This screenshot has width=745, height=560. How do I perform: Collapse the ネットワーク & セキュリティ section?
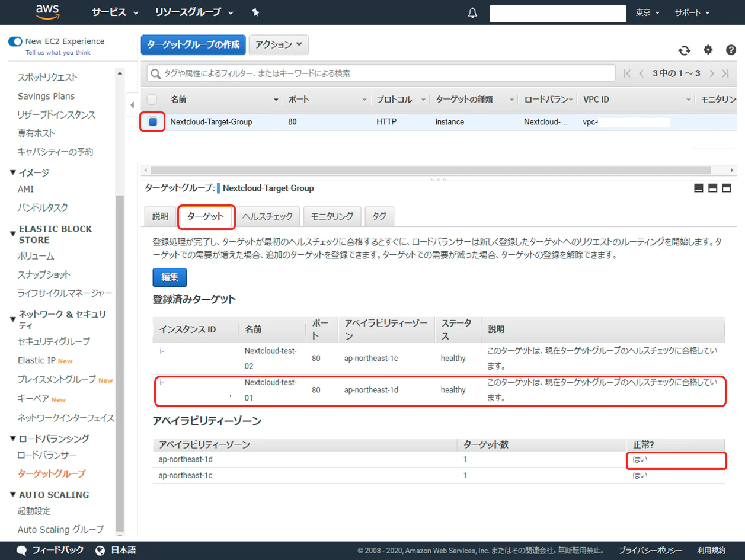coord(14,319)
